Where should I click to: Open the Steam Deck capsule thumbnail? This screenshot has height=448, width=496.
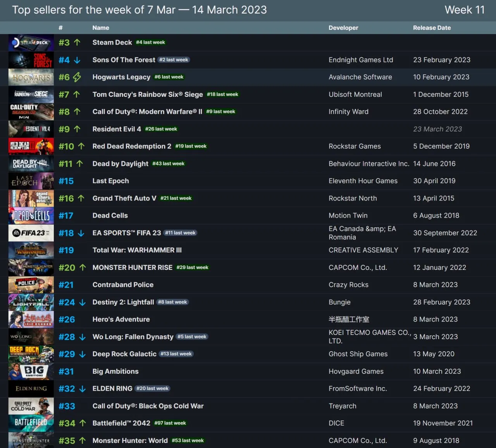click(31, 43)
